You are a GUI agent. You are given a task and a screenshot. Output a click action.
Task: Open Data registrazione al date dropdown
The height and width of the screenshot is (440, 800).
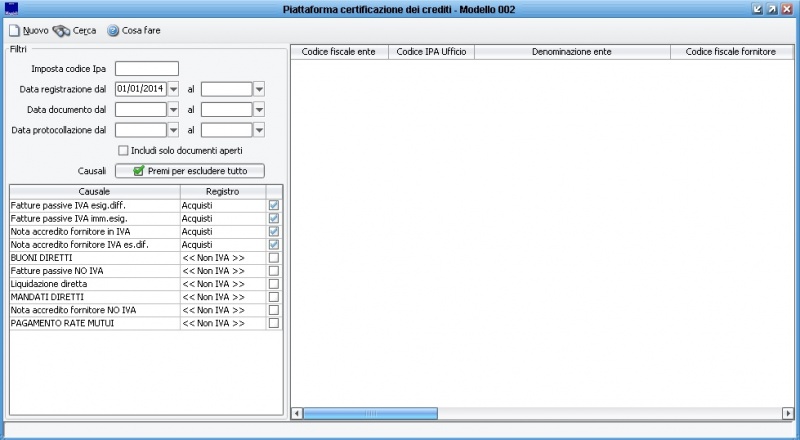click(x=259, y=89)
